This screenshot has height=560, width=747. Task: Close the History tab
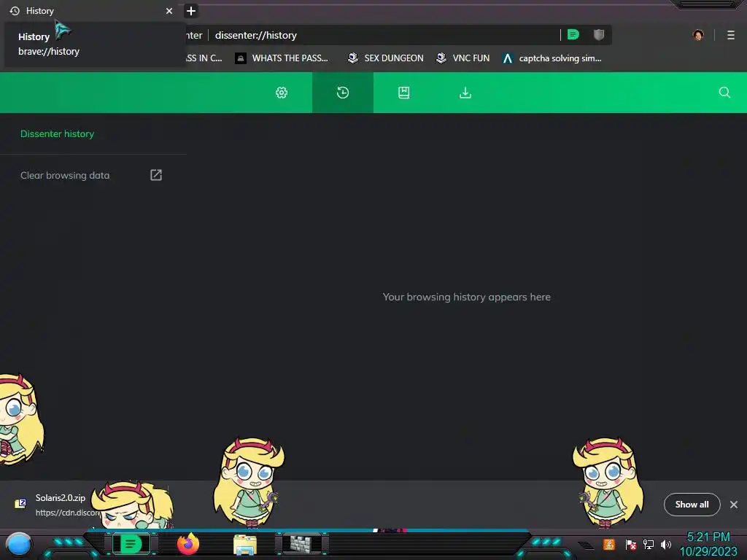click(169, 10)
